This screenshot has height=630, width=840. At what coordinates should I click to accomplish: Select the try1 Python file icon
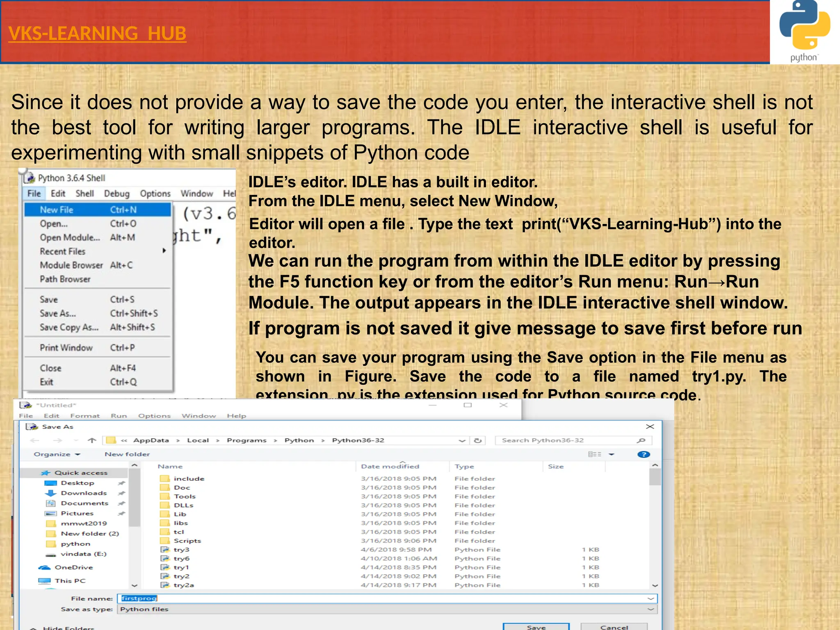pyautogui.click(x=164, y=567)
